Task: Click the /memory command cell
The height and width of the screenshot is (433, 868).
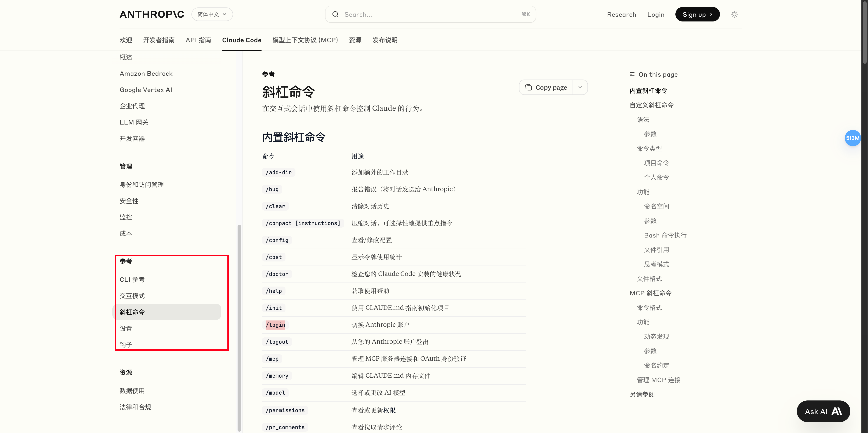Action: coord(277,376)
